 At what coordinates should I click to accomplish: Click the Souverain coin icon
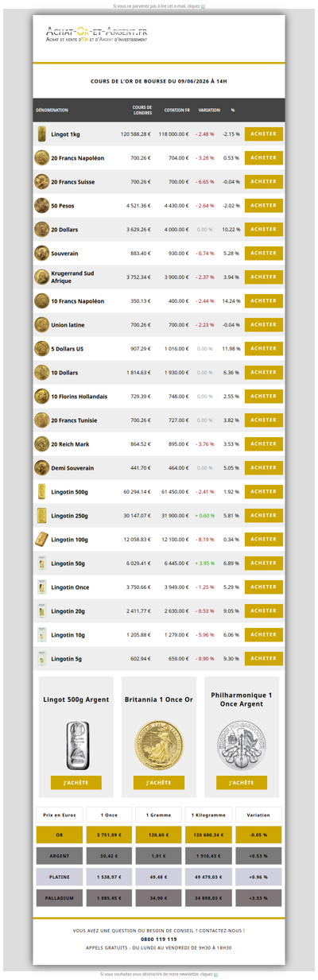(41, 254)
